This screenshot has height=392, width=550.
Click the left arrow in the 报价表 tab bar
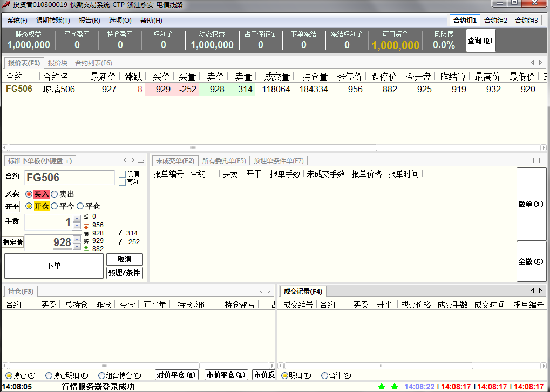pyautogui.click(x=533, y=63)
